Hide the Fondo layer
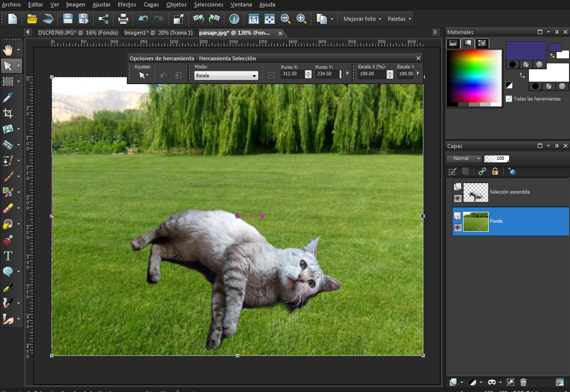Viewport: 570px width, 392px height. point(458,227)
